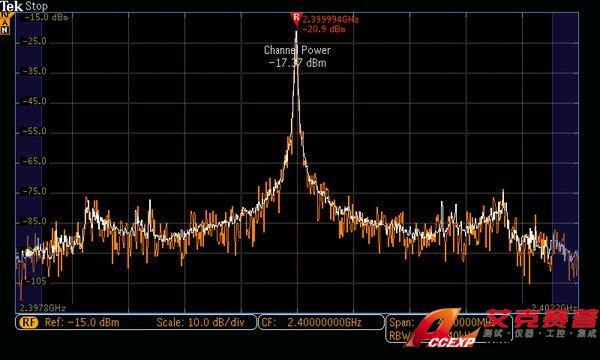This screenshot has height=360, width=600.
Task: Click the -15.0 dBm top axis label
Action: (46, 17)
